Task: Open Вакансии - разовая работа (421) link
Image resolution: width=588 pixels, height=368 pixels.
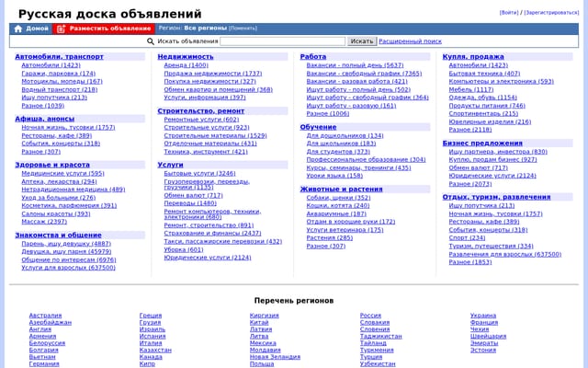Action: click(356, 82)
